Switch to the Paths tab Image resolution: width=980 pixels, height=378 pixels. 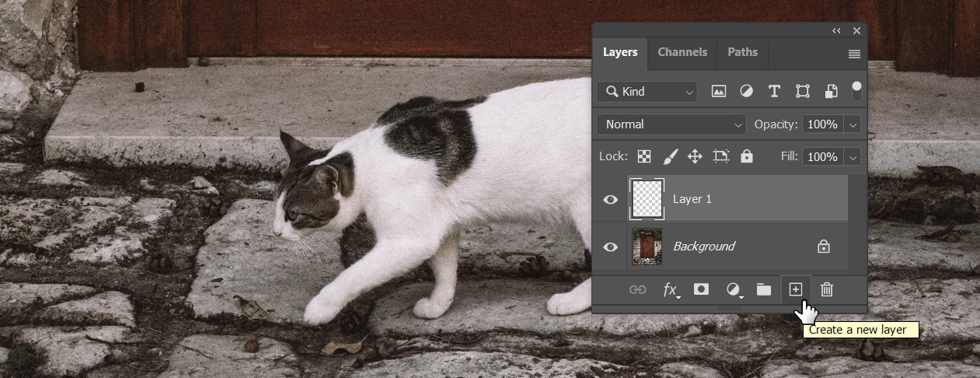coord(742,52)
